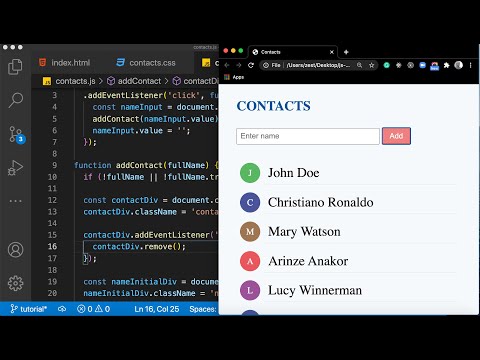Click the zoom magnifier icon in address bar
Viewport: 480px width, 360px height.
coord(359,65)
